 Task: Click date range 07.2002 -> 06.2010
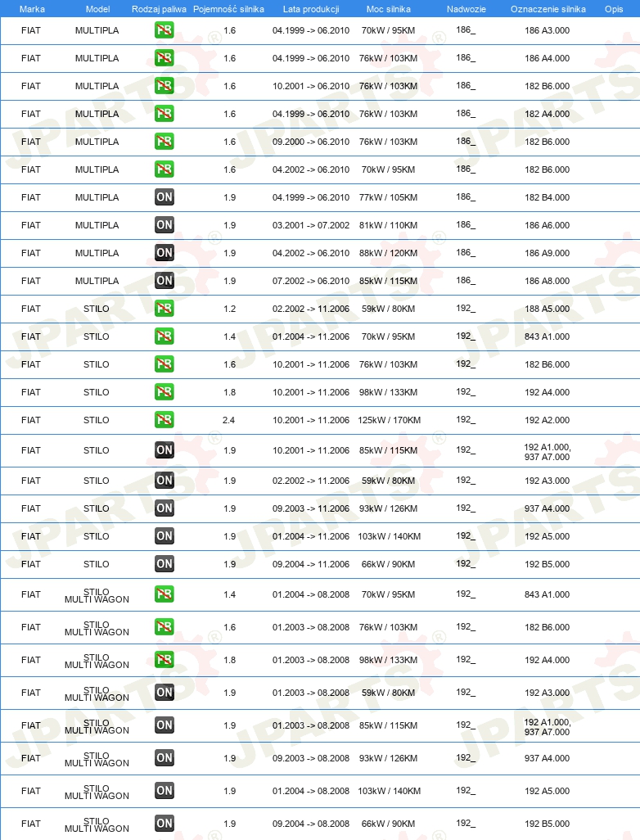pos(311,282)
